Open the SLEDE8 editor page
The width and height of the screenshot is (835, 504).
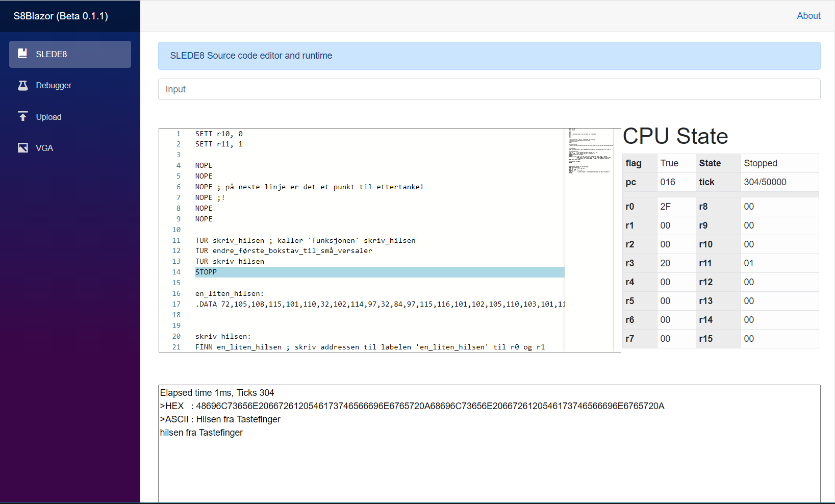coord(70,54)
